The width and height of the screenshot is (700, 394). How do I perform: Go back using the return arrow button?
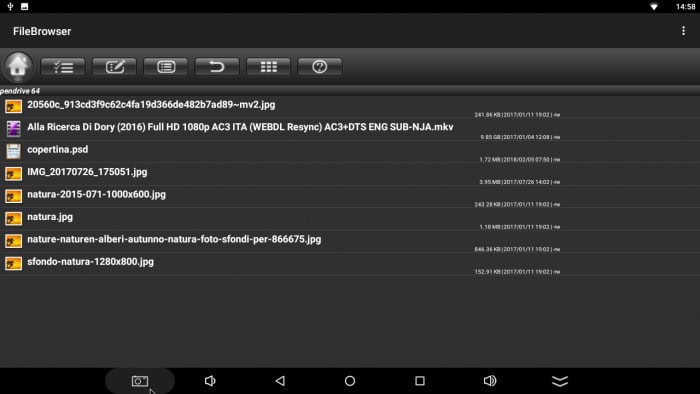click(x=217, y=67)
